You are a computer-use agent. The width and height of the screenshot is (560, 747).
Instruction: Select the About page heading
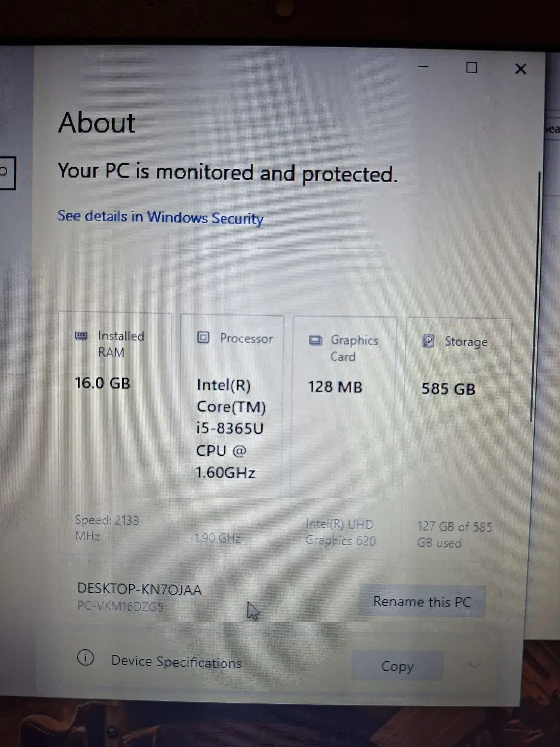(x=97, y=122)
